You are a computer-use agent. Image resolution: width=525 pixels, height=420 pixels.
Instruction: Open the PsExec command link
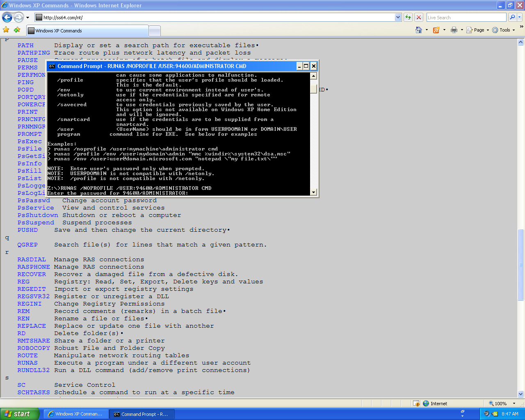[x=30, y=141]
